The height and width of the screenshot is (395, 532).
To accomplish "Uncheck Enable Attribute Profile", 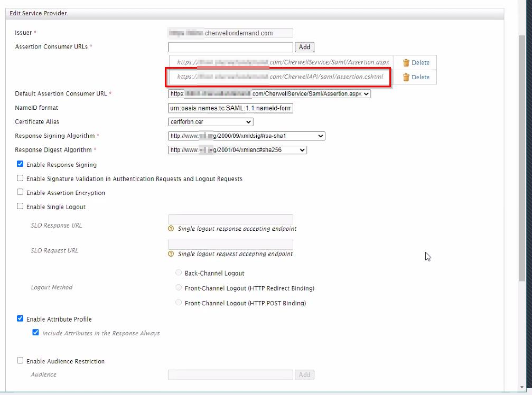I will (20, 318).
